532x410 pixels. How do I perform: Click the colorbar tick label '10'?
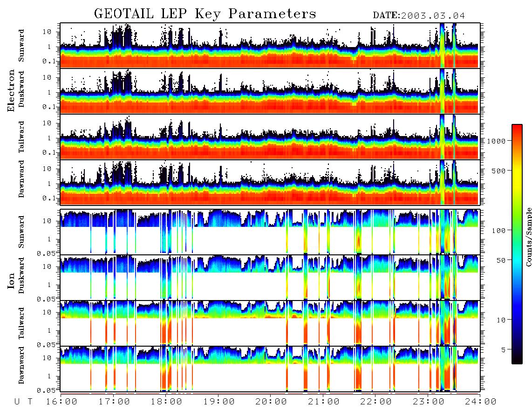pos(501,320)
